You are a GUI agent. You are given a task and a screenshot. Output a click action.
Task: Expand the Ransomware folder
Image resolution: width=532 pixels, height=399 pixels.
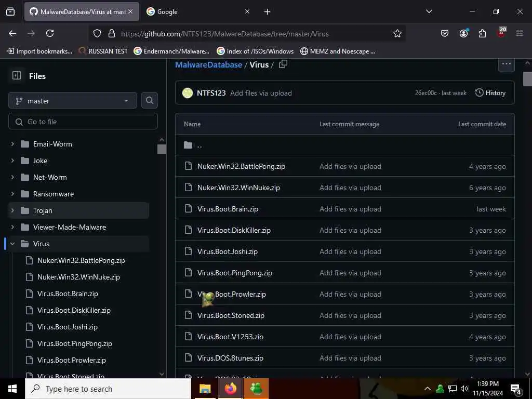tap(12, 194)
